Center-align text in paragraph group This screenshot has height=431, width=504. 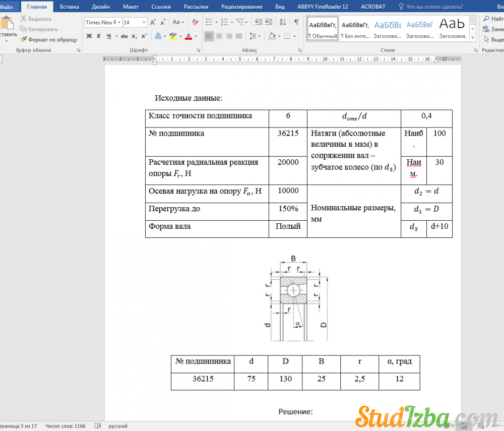tap(220, 36)
